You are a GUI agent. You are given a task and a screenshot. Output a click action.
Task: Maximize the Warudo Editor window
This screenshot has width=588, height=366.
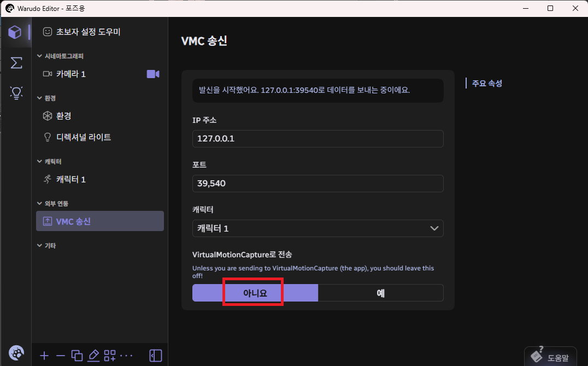(x=550, y=8)
